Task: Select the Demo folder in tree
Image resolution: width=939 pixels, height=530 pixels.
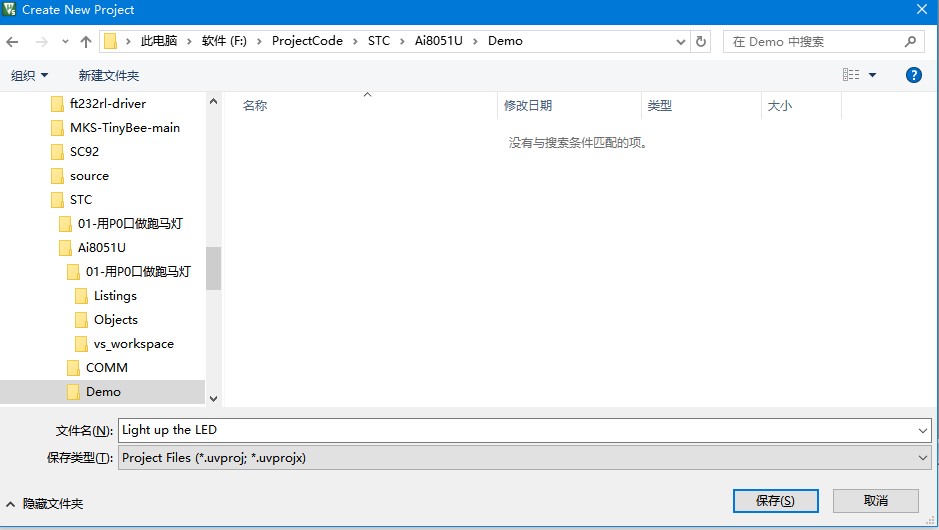Action: 103,392
